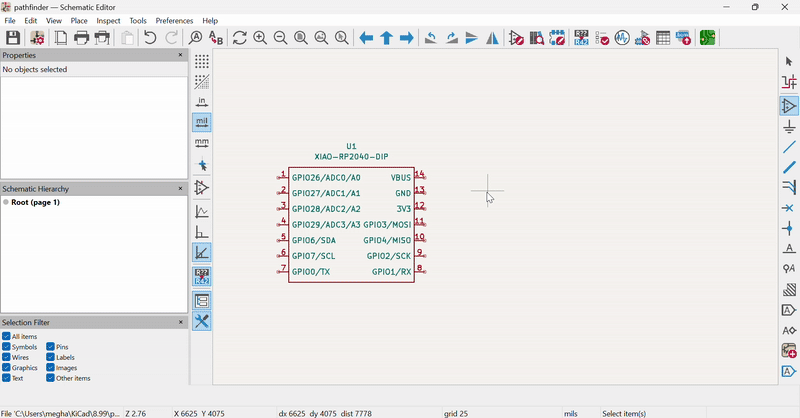Viewport: 800px width, 418px height.
Task: Disable the Pins selection filter
Action: tap(50, 347)
